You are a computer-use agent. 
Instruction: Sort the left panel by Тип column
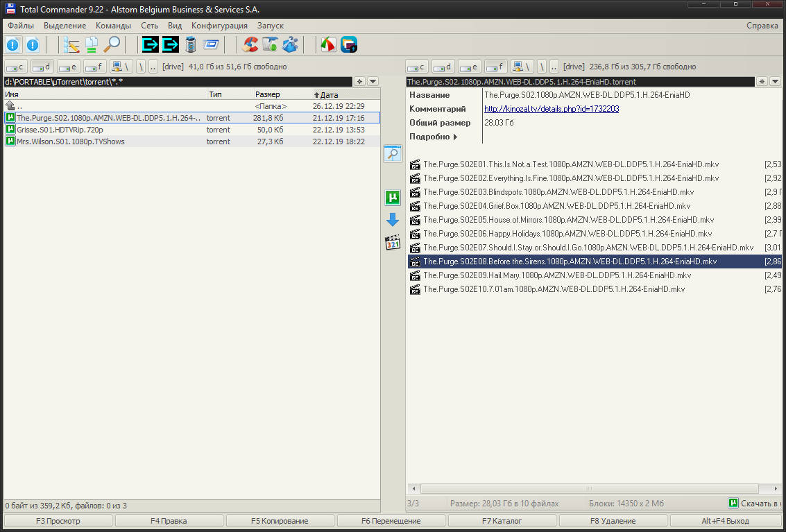pos(230,94)
